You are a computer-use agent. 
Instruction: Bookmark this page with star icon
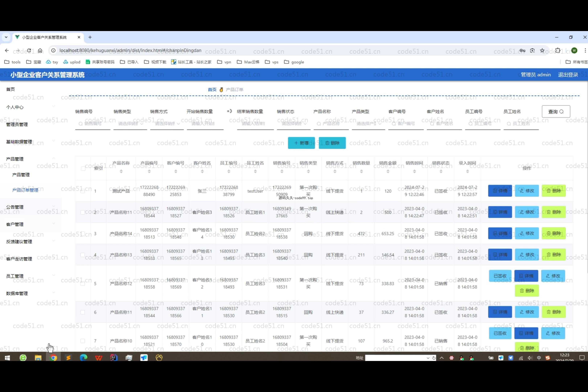[542, 50]
